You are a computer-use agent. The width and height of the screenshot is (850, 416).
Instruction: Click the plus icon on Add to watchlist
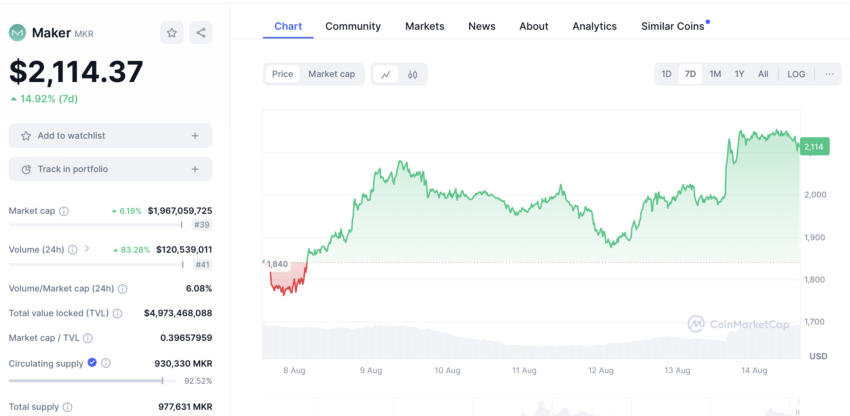(x=195, y=136)
